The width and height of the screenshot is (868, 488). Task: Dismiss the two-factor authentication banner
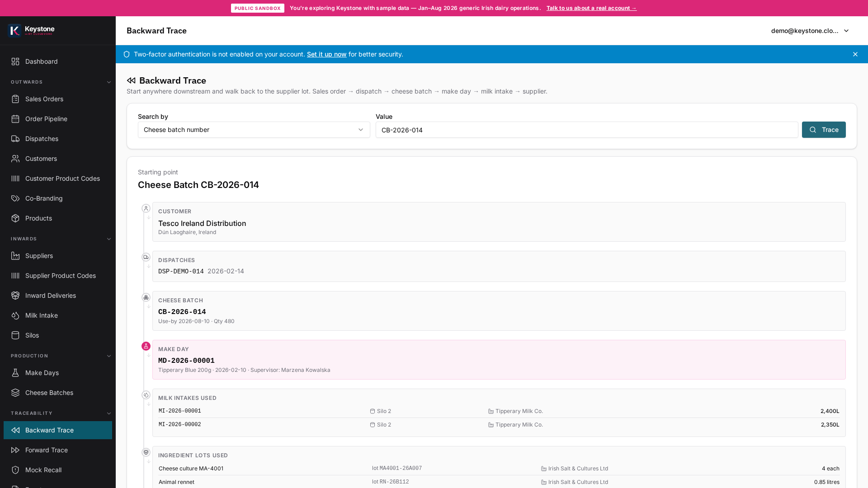tap(855, 54)
